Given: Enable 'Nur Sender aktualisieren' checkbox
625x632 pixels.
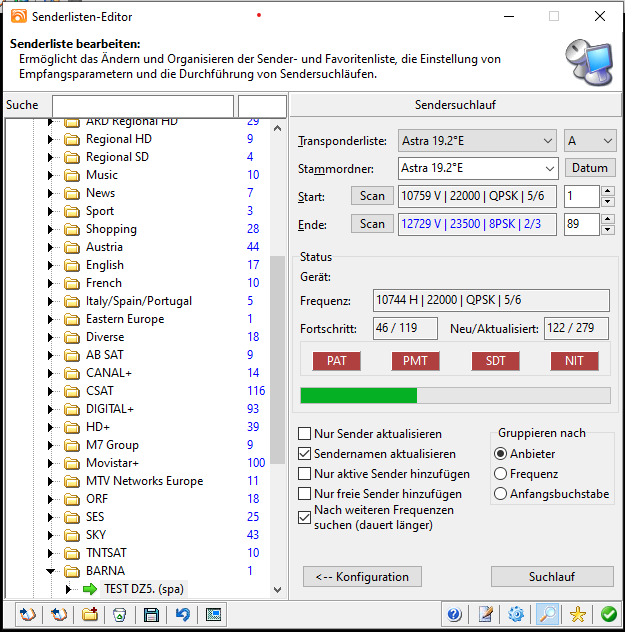Looking at the screenshot, I should 305,434.
